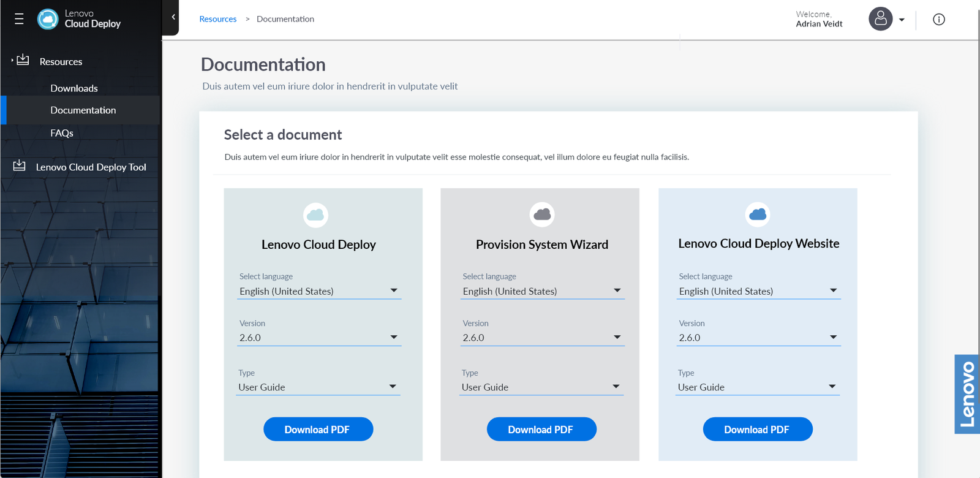980x478 pixels.
Task: Download PDF for Provision System Wizard
Action: 541,430
